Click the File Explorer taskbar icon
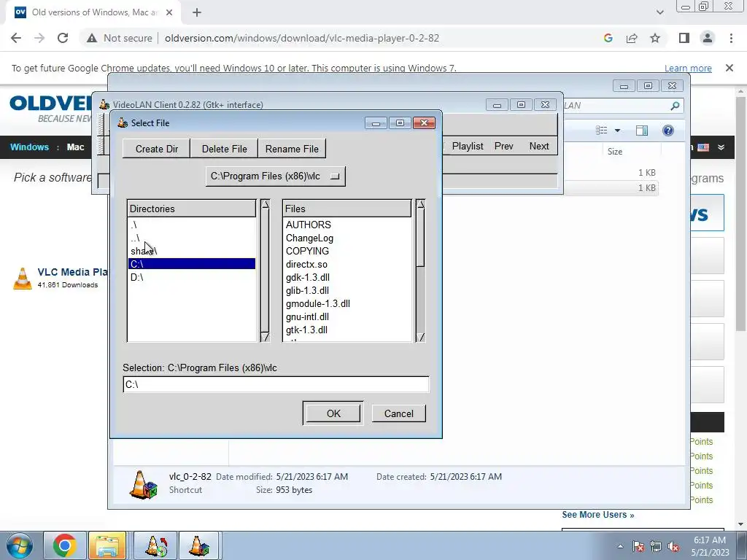The height and width of the screenshot is (560, 747). point(107,545)
